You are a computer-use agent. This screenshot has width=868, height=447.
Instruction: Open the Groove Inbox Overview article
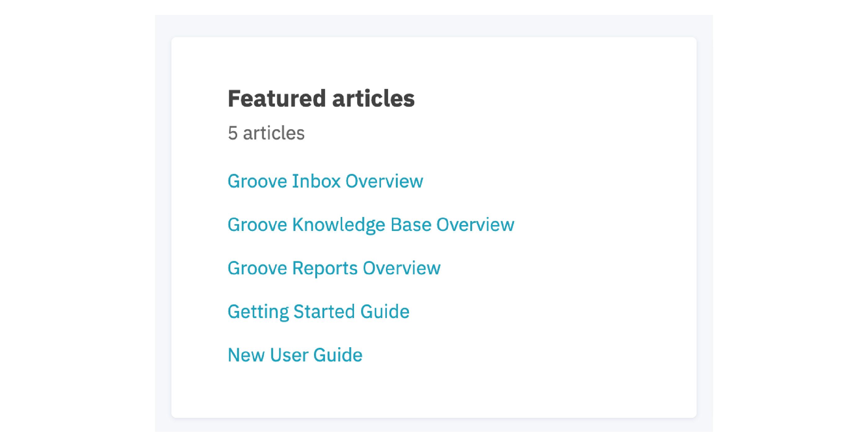click(x=325, y=181)
